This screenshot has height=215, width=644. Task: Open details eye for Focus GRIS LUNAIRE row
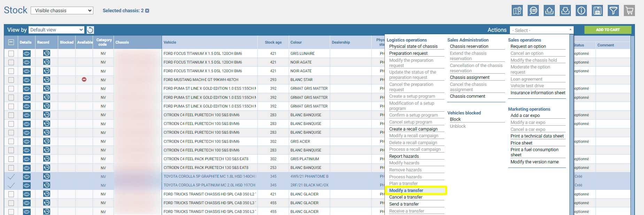[26, 53]
